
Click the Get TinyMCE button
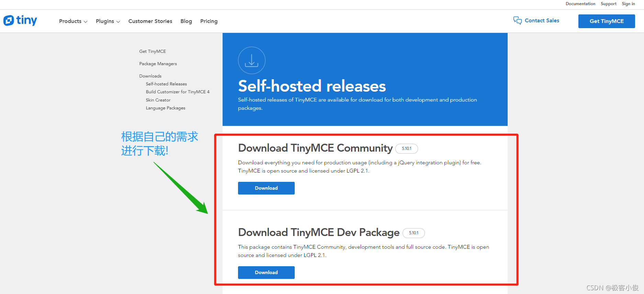coord(607,21)
